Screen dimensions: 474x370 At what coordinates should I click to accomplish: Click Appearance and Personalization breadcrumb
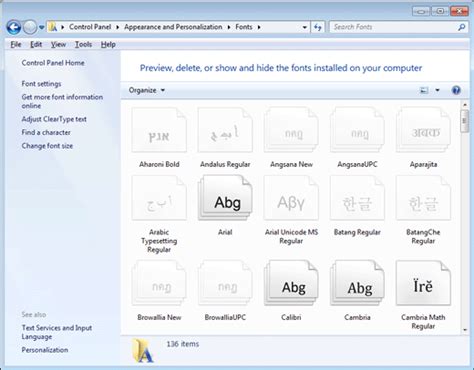(173, 27)
